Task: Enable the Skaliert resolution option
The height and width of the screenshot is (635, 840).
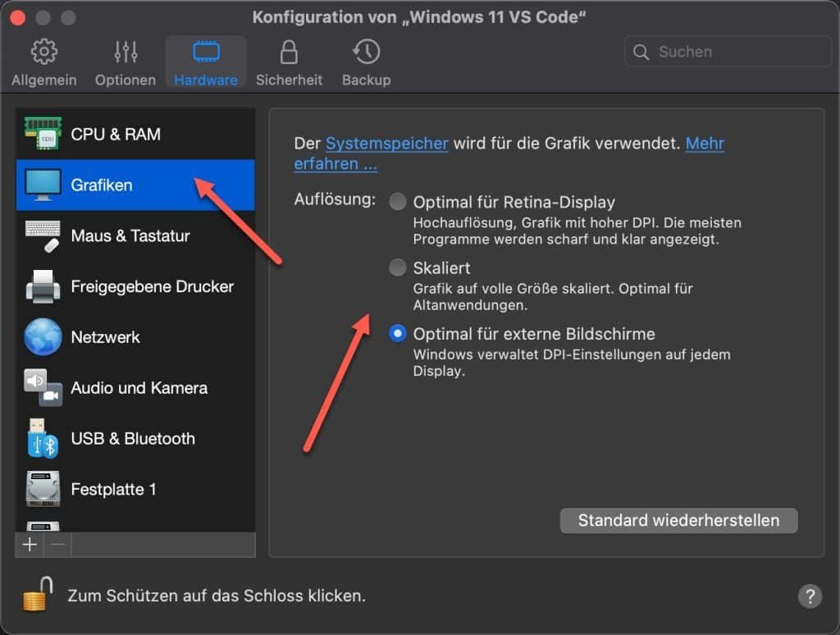Action: click(x=398, y=267)
